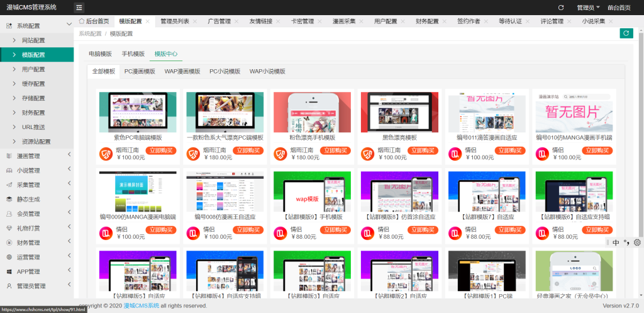Click the 漫城CMS系统 footer link
This screenshot has width=644, height=313.
(x=141, y=305)
